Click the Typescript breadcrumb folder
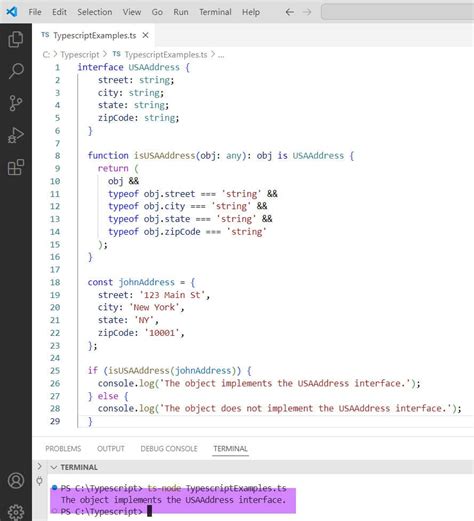474x521 pixels. [x=80, y=54]
